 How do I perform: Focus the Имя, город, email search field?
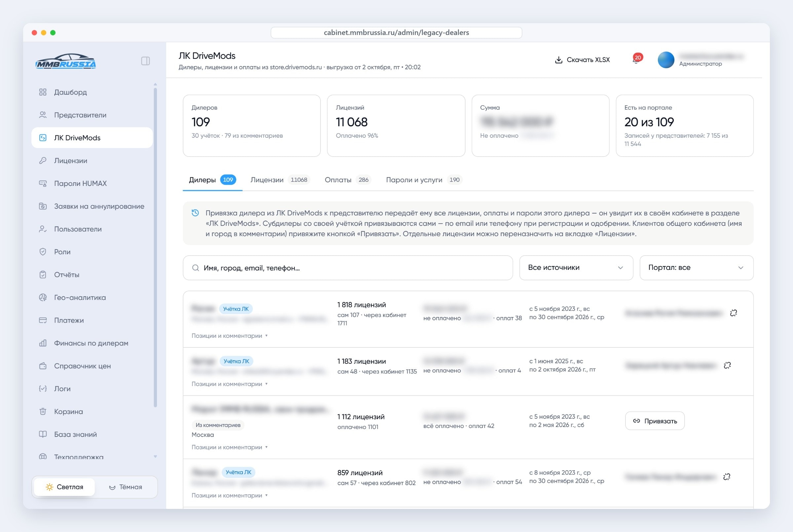click(348, 268)
